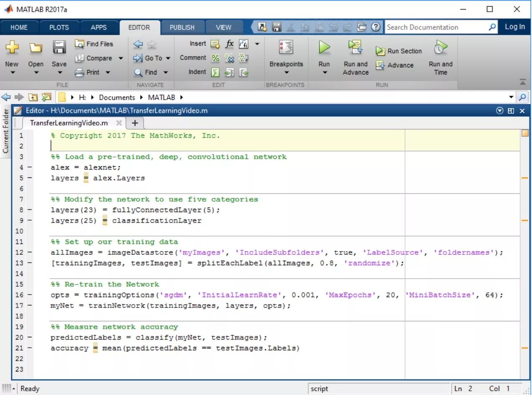Click the New file plus icon
532x395 pixels.
12,47
